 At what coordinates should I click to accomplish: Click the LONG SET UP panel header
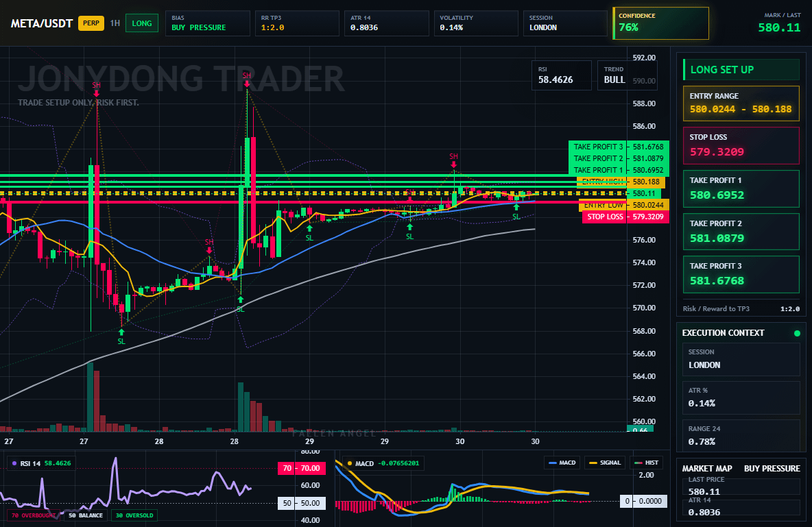coord(741,69)
